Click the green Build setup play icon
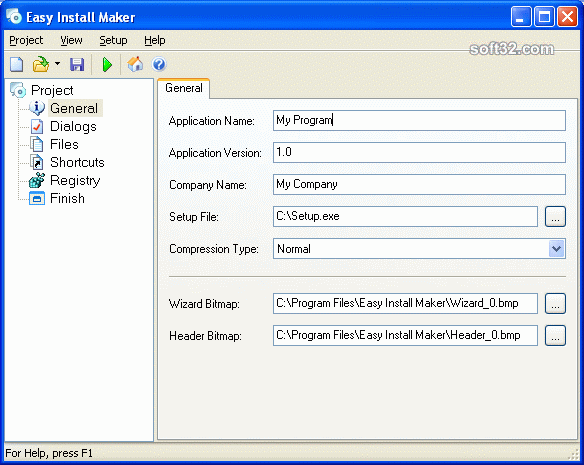The width and height of the screenshot is (584, 465). tap(107, 64)
